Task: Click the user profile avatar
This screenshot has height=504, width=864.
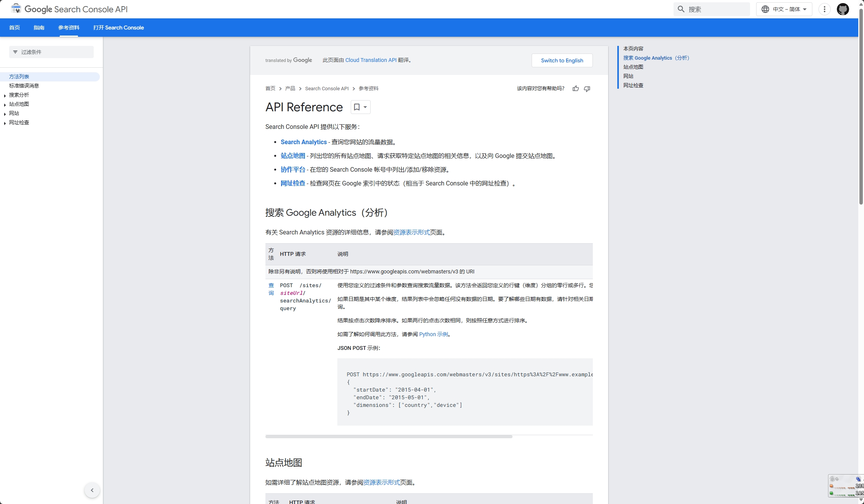Action: coord(843,9)
